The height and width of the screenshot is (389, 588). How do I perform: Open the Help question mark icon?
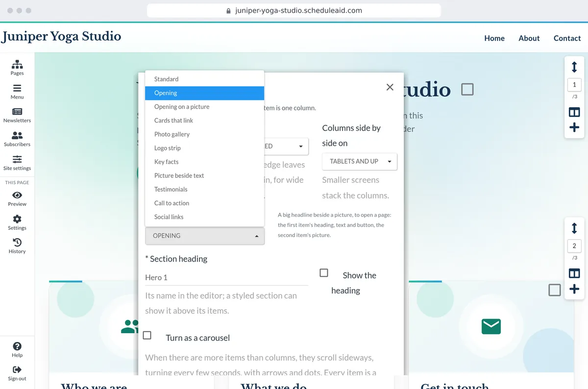(x=17, y=346)
